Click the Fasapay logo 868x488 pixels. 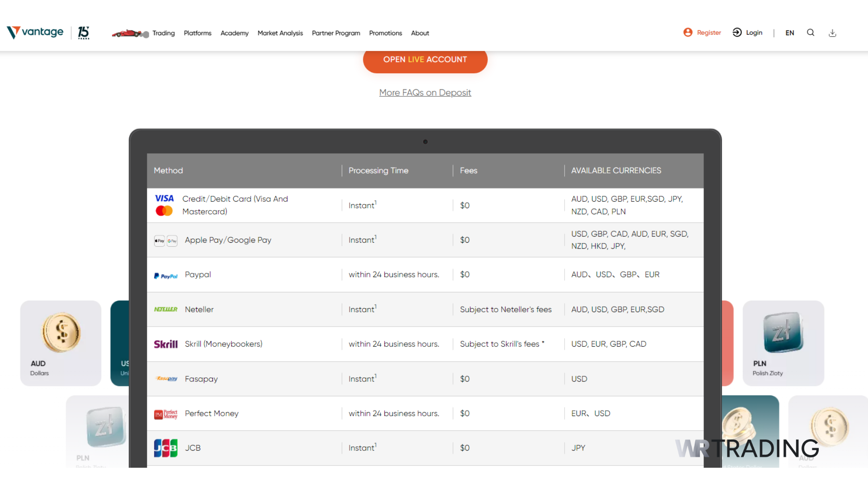pyautogui.click(x=165, y=379)
